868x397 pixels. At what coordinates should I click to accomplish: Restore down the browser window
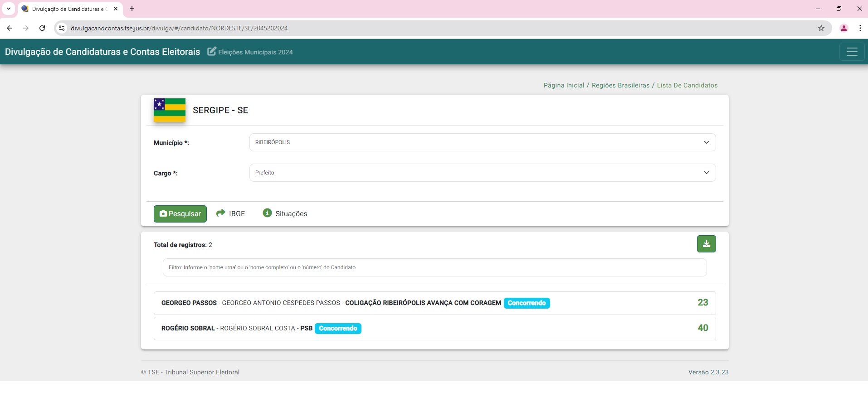point(839,9)
